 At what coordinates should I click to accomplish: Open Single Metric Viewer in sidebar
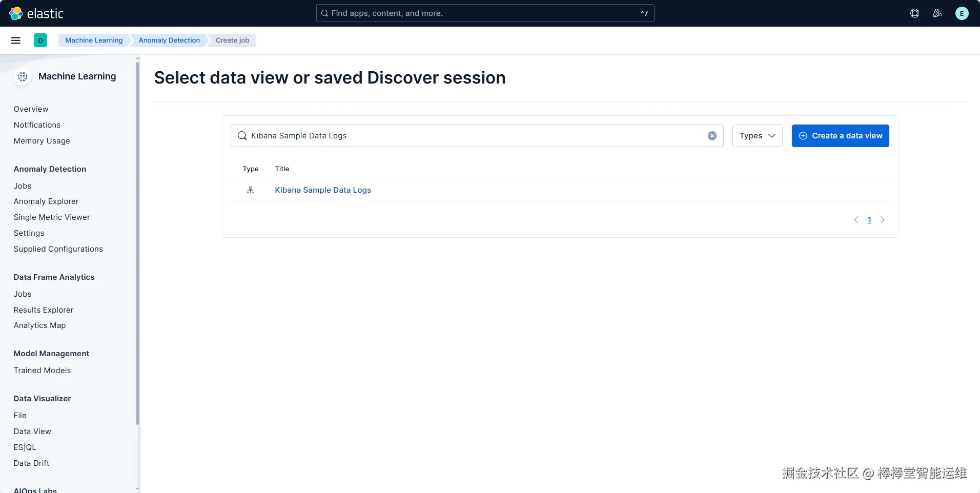[x=52, y=217]
